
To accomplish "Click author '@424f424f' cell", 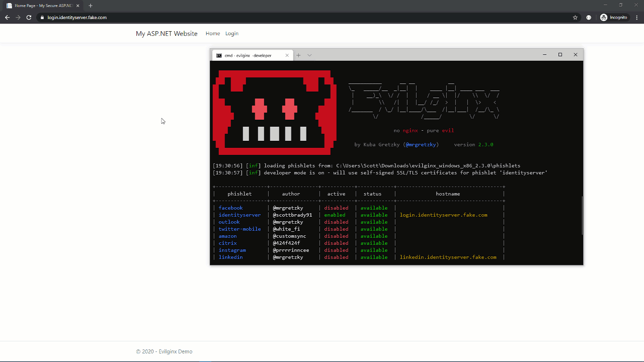I will click(x=286, y=243).
